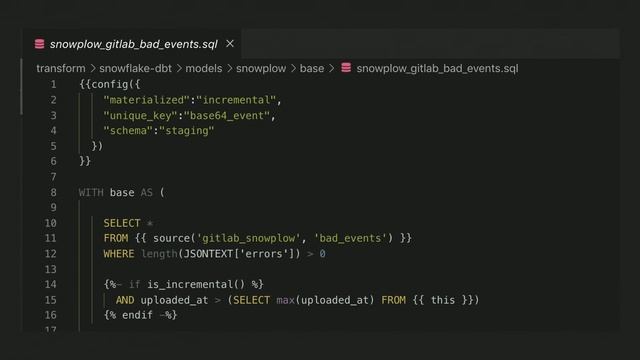
Task: Click the "unique_key" key text
Action: 140,116
